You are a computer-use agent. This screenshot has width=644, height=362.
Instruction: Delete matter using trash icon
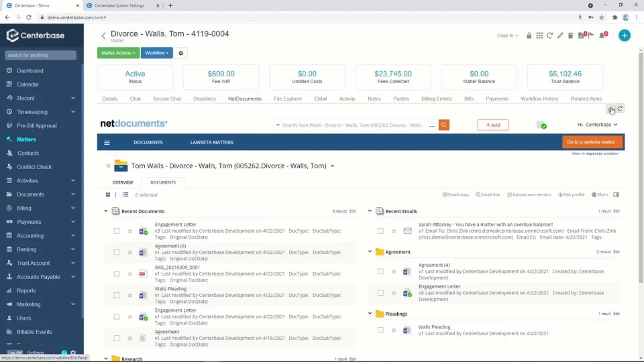click(570, 36)
